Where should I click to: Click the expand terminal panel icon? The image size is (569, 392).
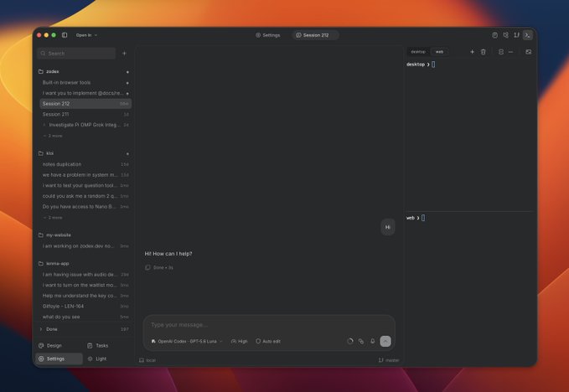(528, 52)
